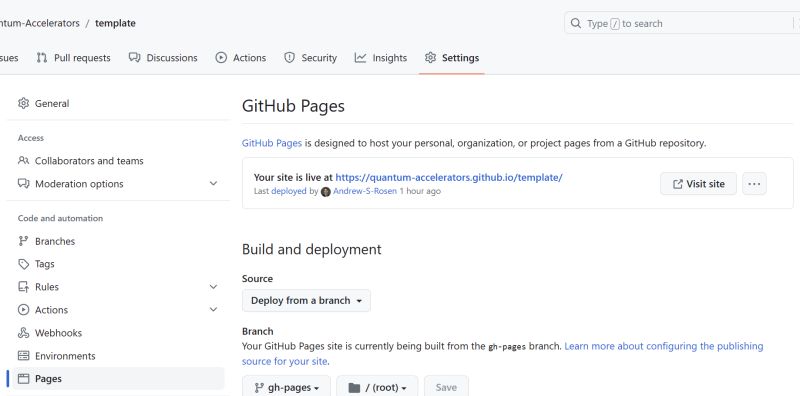This screenshot has width=800, height=396.
Task: Click the Moderation options comment icon
Action: click(23, 184)
